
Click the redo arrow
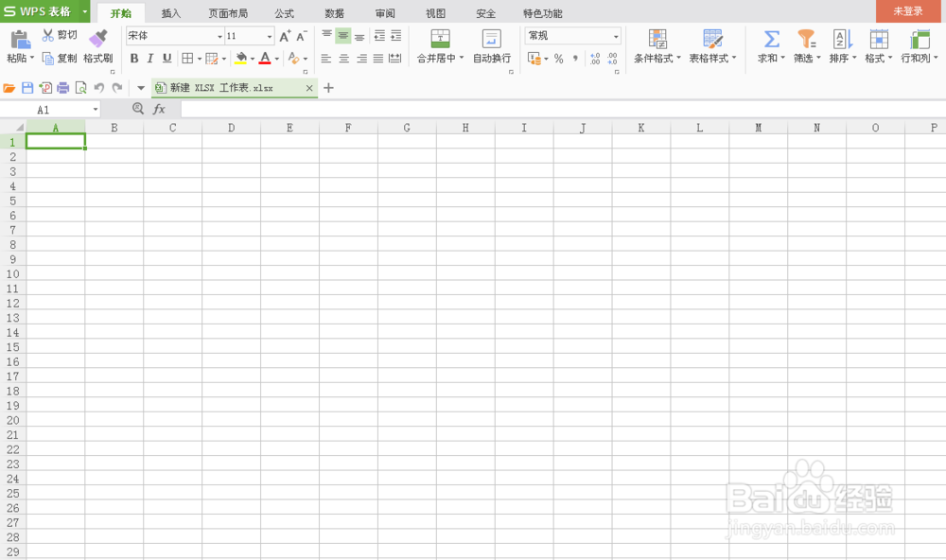(117, 88)
